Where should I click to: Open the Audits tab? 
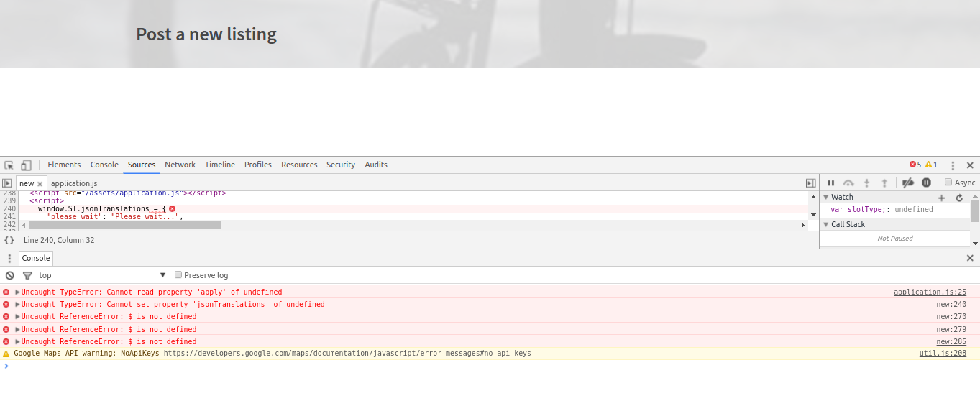pos(376,165)
